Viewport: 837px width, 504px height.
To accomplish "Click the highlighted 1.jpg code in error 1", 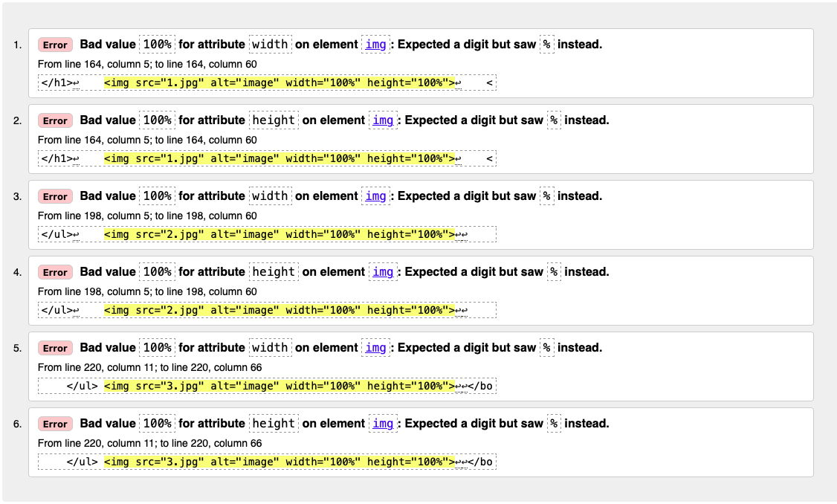I will pyautogui.click(x=279, y=83).
